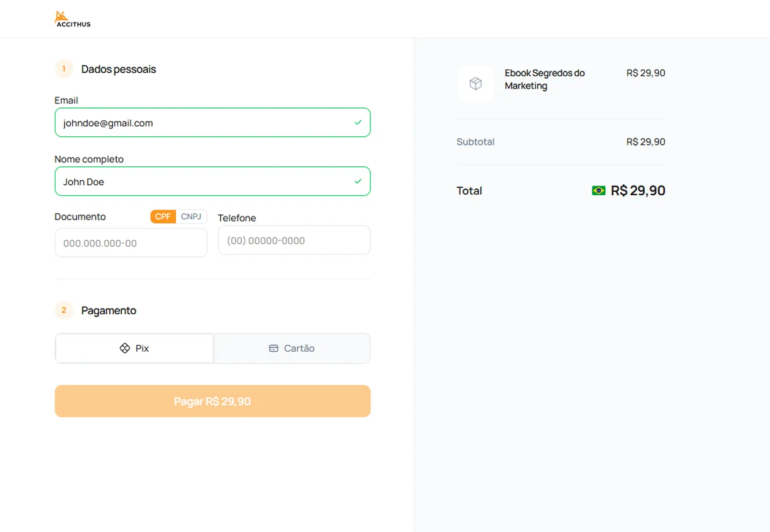Image resolution: width=770 pixels, height=532 pixels.
Task: Click the Documento label
Action: (80, 217)
